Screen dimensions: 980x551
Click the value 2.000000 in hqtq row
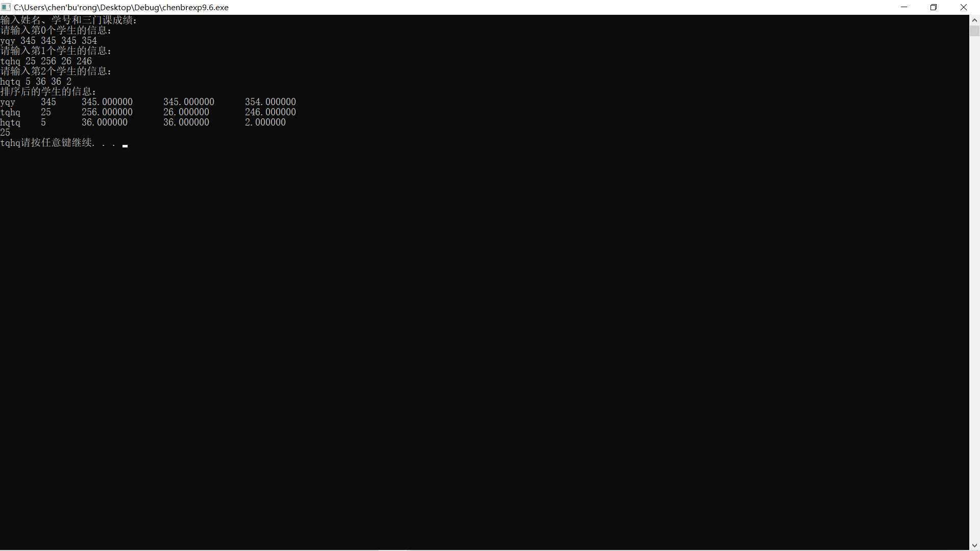click(265, 122)
